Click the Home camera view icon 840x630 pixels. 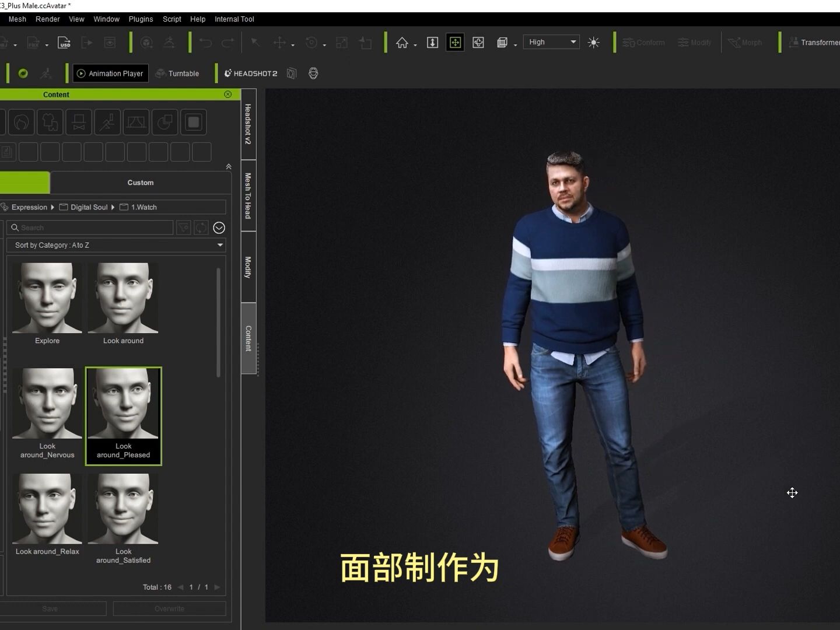pos(402,43)
